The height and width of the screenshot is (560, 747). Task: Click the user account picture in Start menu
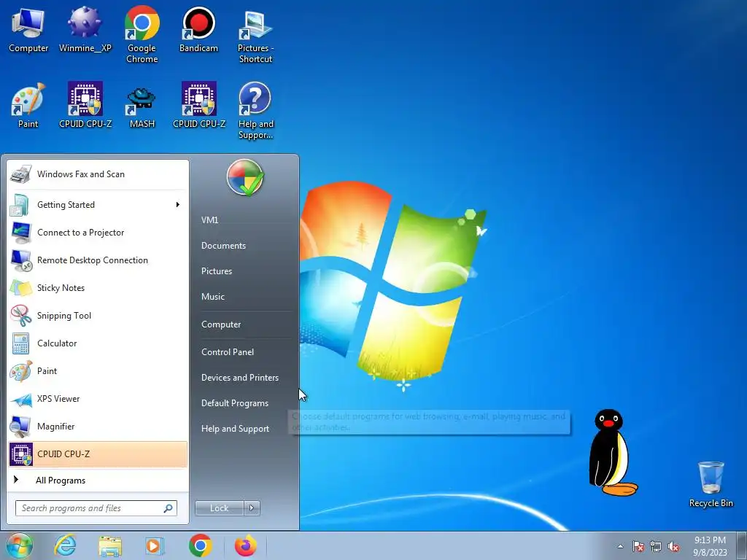click(x=245, y=177)
